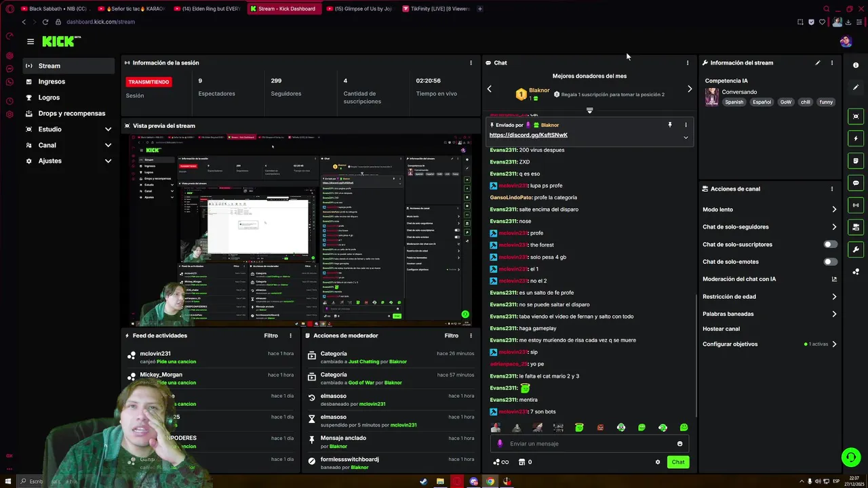Open Filtro in Acciones de moderador
The image size is (868, 488).
(x=451, y=335)
